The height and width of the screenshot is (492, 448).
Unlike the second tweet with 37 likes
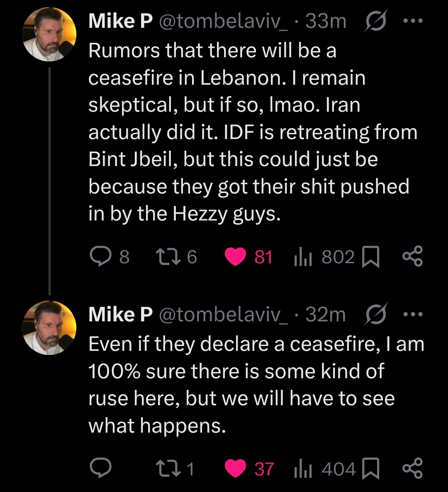[236, 469]
